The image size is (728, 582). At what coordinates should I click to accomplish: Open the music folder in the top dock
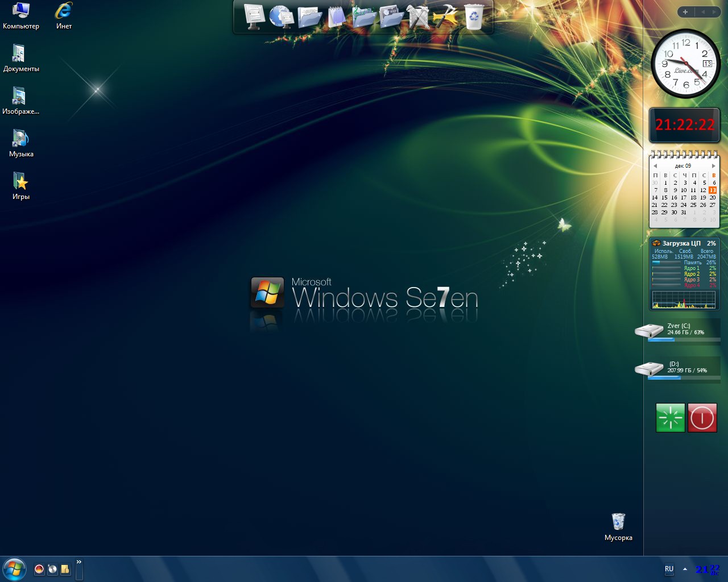pos(364,16)
